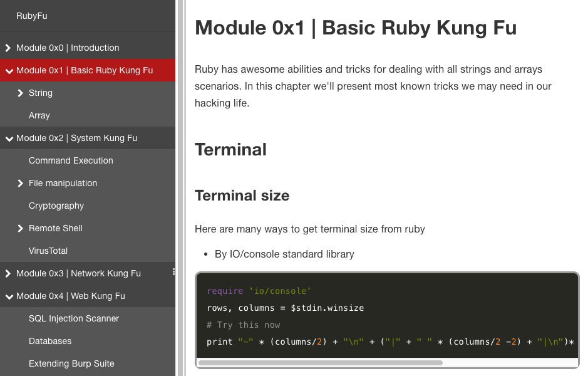Expand Module 0x0 Introduction chevron
This screenshot has height=376, width=588.
click(8, 48)
